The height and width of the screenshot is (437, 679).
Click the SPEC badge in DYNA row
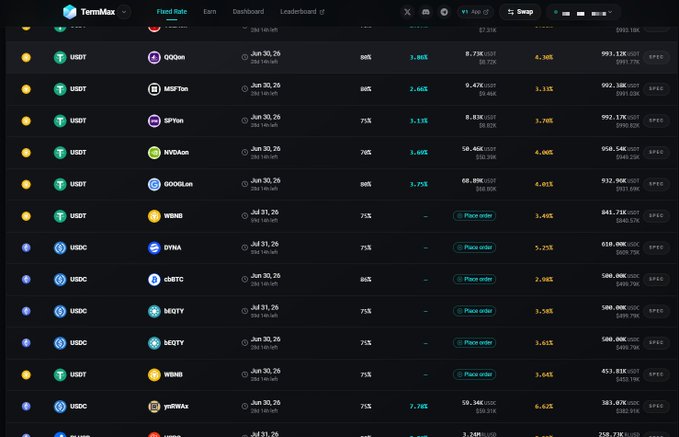point(656,247)
